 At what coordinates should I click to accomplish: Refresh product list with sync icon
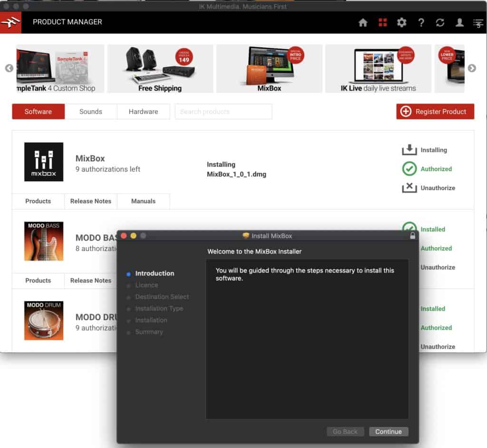pyautogui.click(x=440, y=22)
